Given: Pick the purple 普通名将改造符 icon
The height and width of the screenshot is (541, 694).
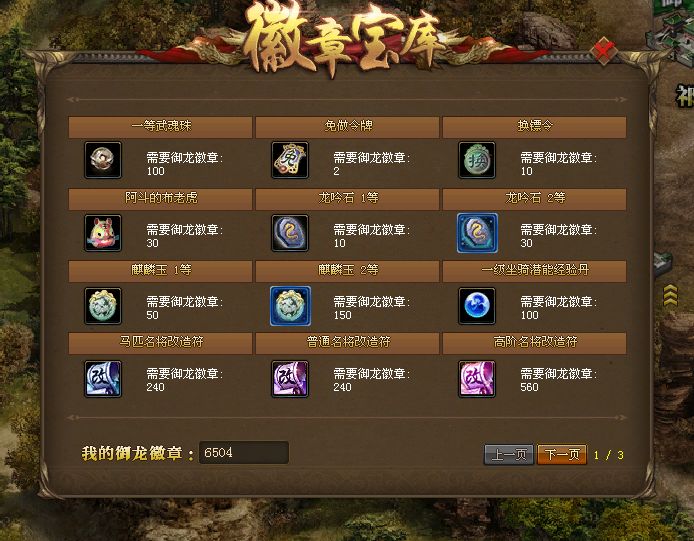Looking at the screenshot, I should [x=290, y=379].
